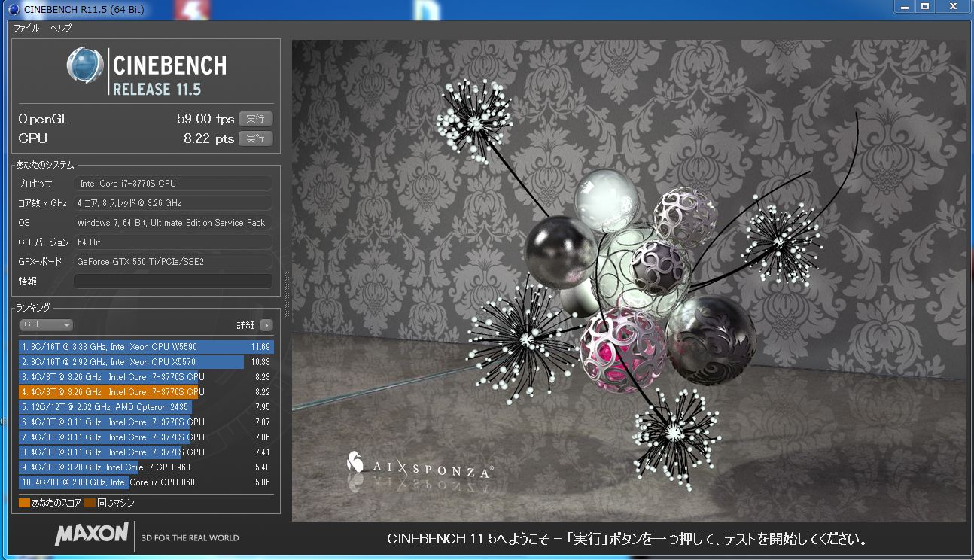Select highlighted orange row 4 scoring 8.22
This screenshot has width=974, height=560.
coord(146,392)
